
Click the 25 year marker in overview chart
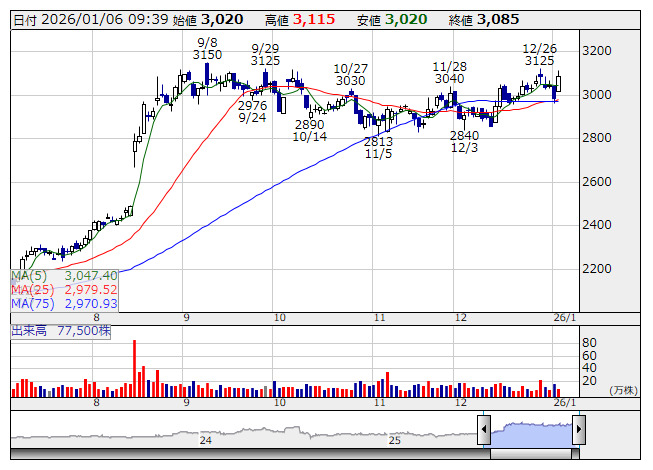coord(394,440)
